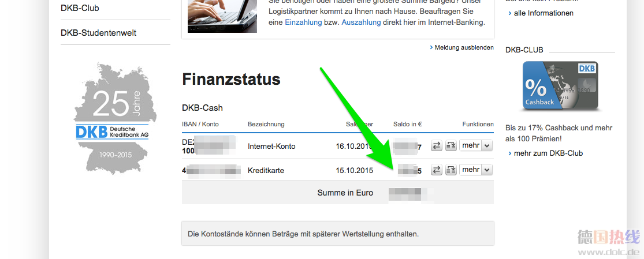This screenshot has height=259, width=644.
Task: Click 'Summe in Euro' label
Action: (x=345, y=193)
